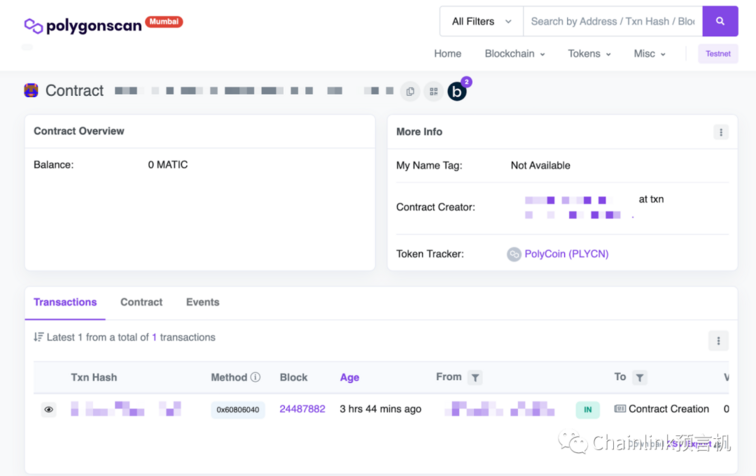The height and width of the screenshot is (476, 756).
Task: Open the blurred Contract Creator address link
Action: [569, 200]
